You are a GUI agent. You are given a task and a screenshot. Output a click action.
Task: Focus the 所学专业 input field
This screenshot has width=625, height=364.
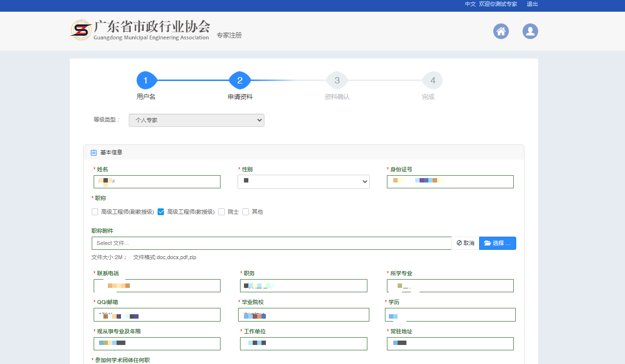[450, 285]
